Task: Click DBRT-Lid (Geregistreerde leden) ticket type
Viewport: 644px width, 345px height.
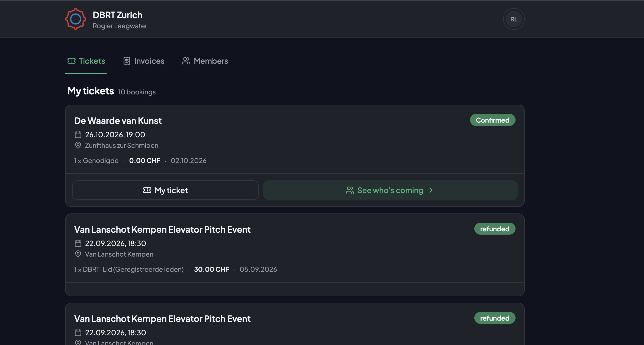Action: tap(129, 269)
